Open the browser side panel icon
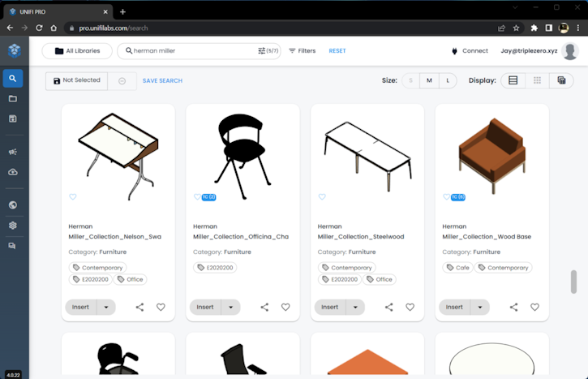588x379 pixels. [548, 28]
